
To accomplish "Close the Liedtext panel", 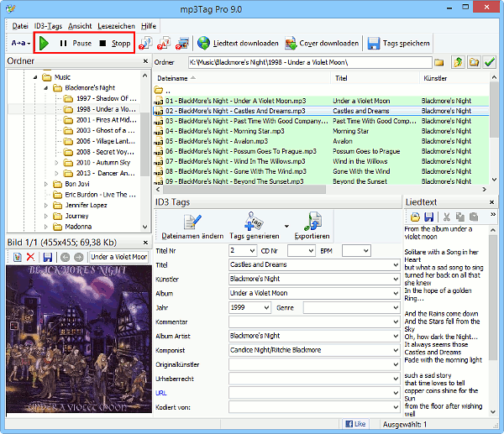I will [491, 202].
